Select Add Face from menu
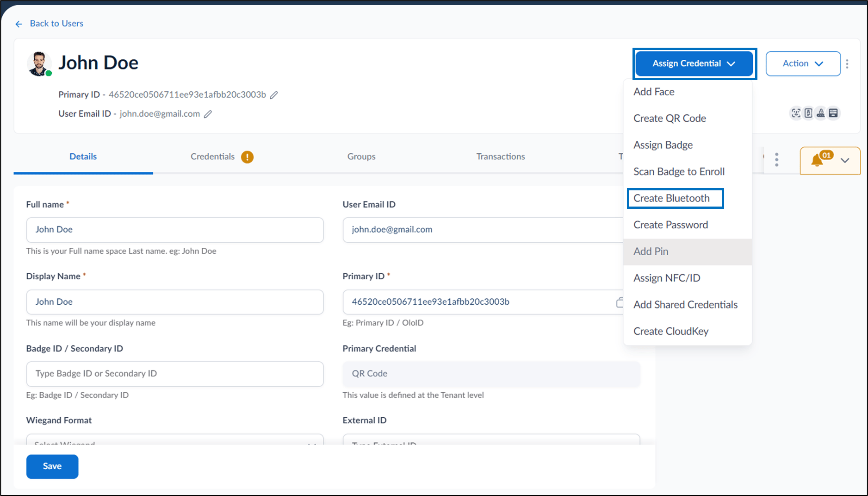Viewport: 868px width, 496px height. point(688,92)
